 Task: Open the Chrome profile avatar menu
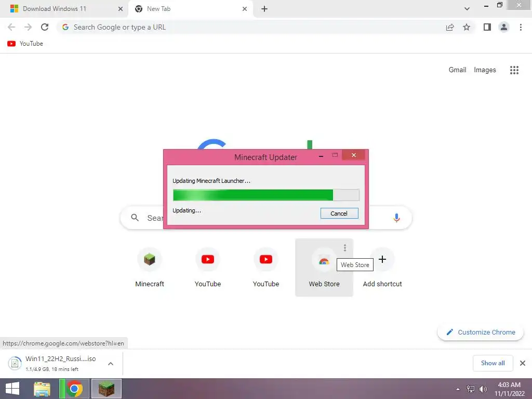click(x=504, y=27)
